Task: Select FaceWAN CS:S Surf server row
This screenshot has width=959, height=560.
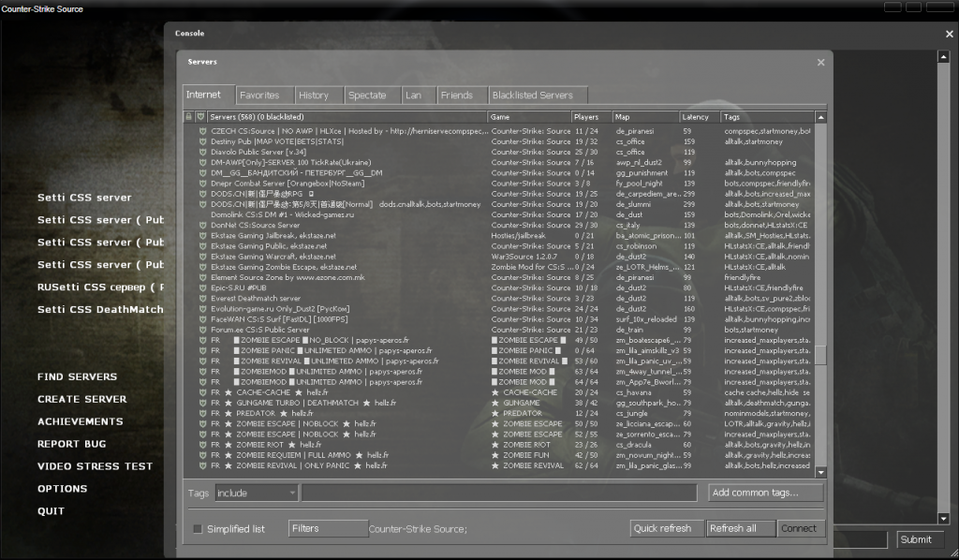Action: [x=499, y=319]
